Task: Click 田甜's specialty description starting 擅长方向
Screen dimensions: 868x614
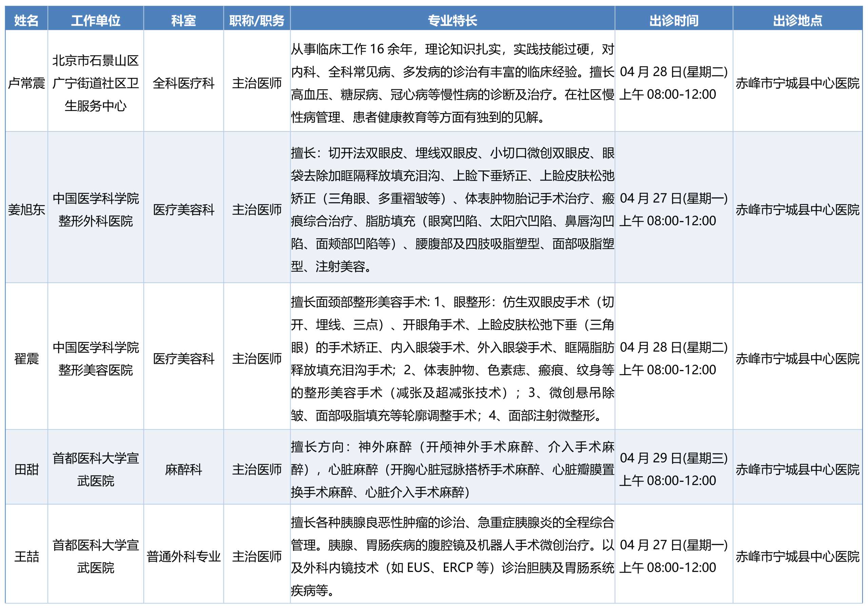Action: (452, 469)
